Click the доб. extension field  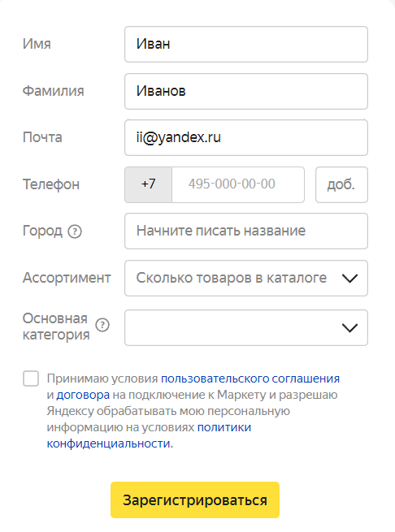point(341,184)
